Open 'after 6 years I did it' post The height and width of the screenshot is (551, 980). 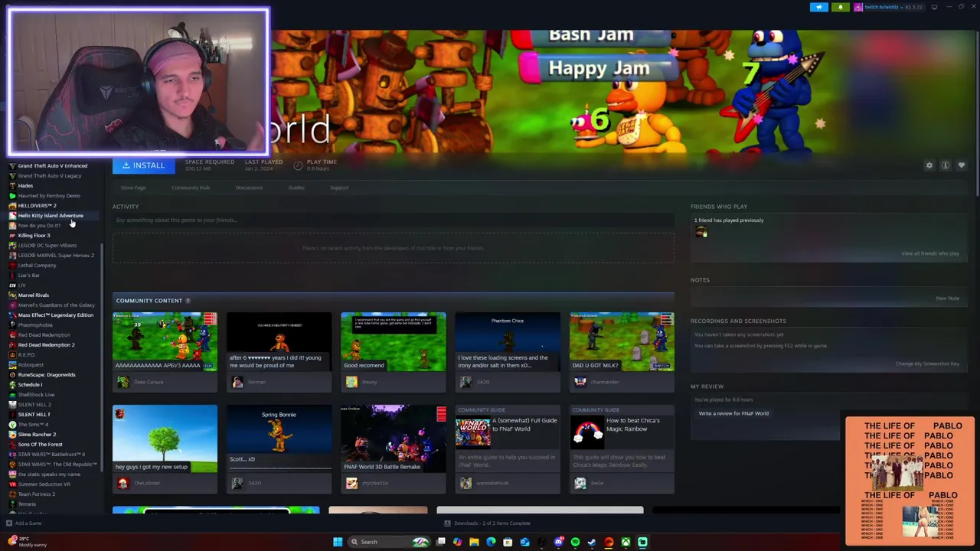pyautogui.click(x=279, y=341)
